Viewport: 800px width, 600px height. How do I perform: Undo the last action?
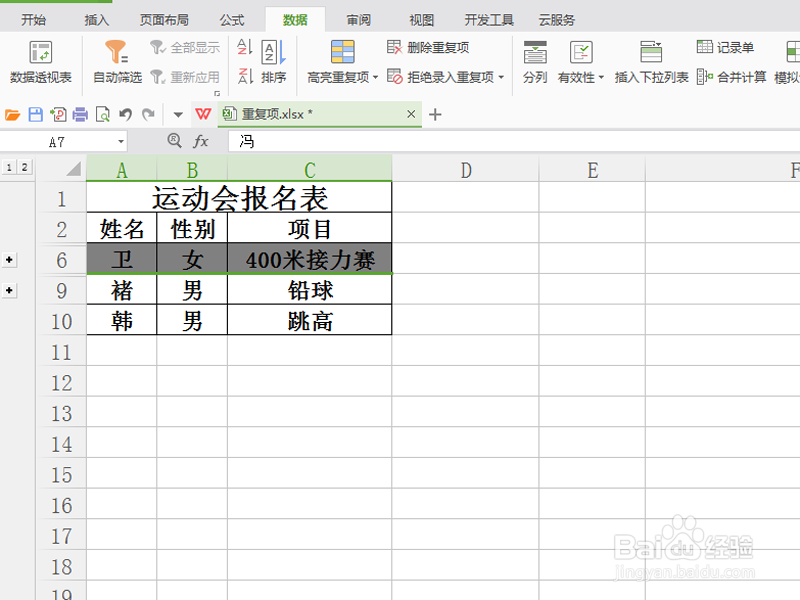[x=126, y=115]
